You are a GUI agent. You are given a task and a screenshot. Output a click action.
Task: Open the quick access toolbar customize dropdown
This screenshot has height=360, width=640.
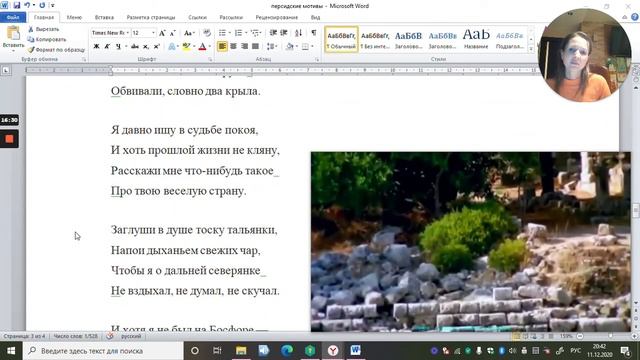(52, 6)
